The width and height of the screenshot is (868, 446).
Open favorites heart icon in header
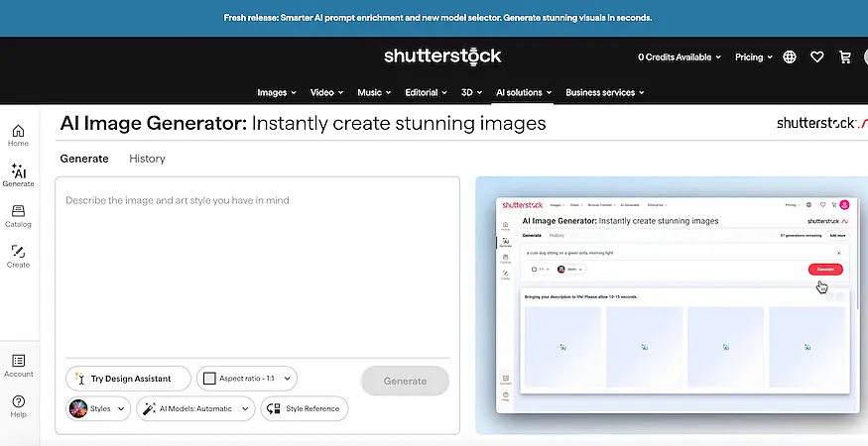(x=817, y=57)
